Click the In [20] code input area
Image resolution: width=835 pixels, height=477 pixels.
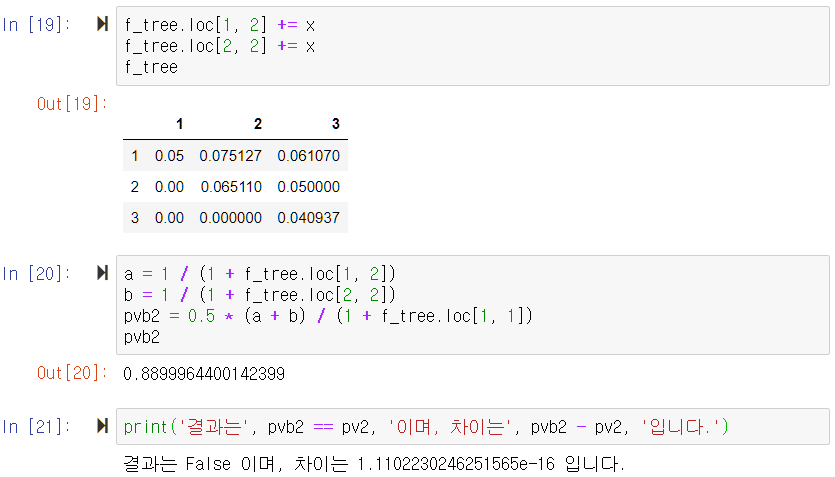coord(472,305)
